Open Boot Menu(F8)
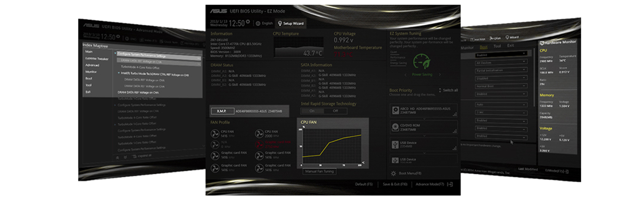The width and height of the screenshot is (644, 199). tap(407, 173)
